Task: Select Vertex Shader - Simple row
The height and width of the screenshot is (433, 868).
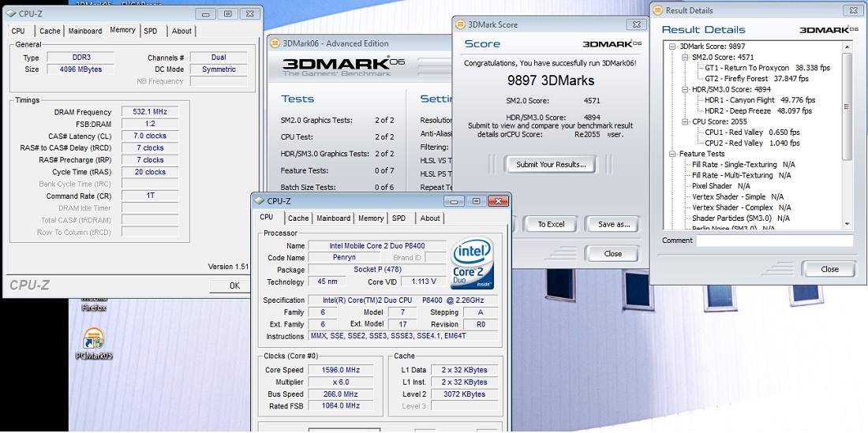Action: (x=737, y=197)
